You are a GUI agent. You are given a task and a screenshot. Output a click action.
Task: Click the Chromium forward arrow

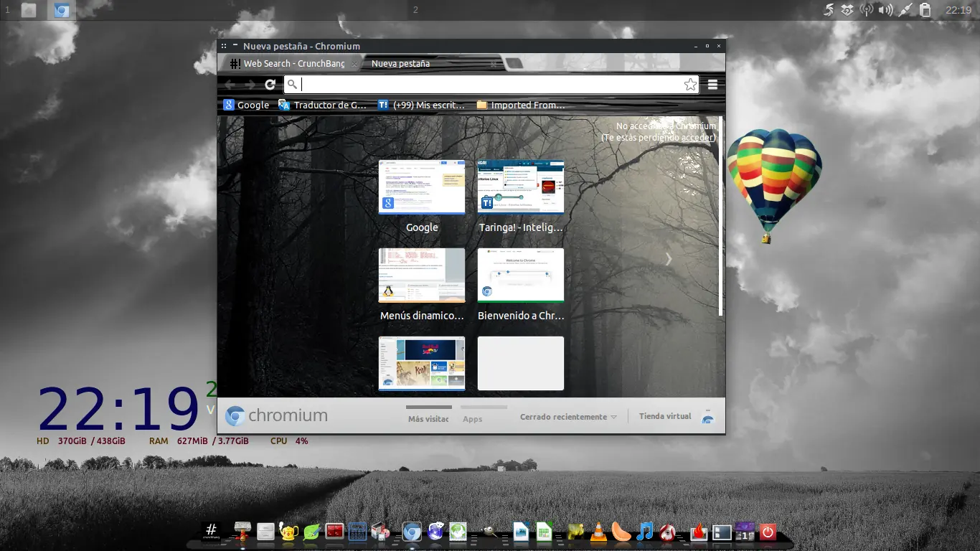click(x=250, y=85)
